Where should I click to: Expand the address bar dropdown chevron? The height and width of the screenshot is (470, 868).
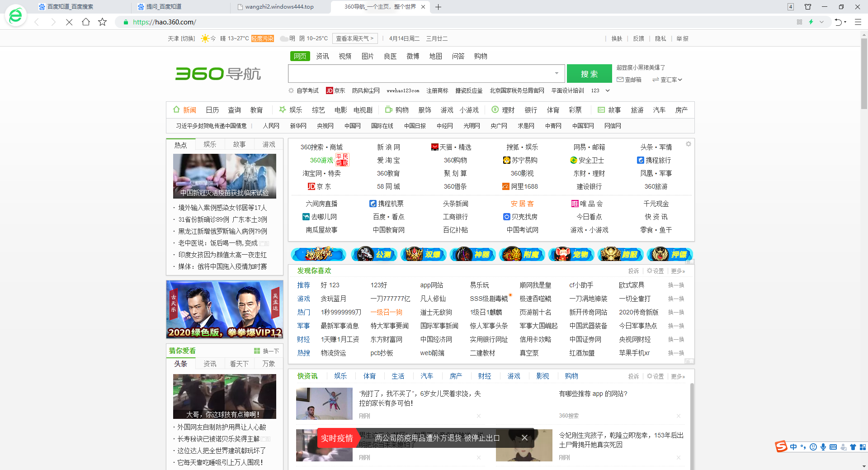click(x=821, y=22)
